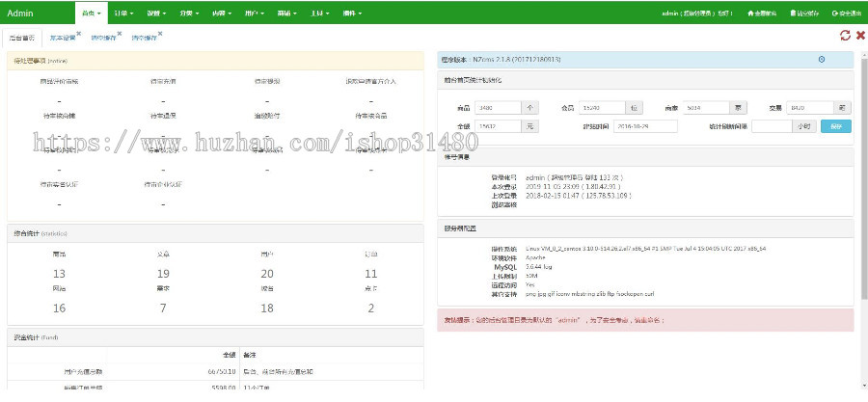The height and width of the screenshot is (402, 868).
Task: Open the 用户 dropdown menu
Action: click(254, 13)
